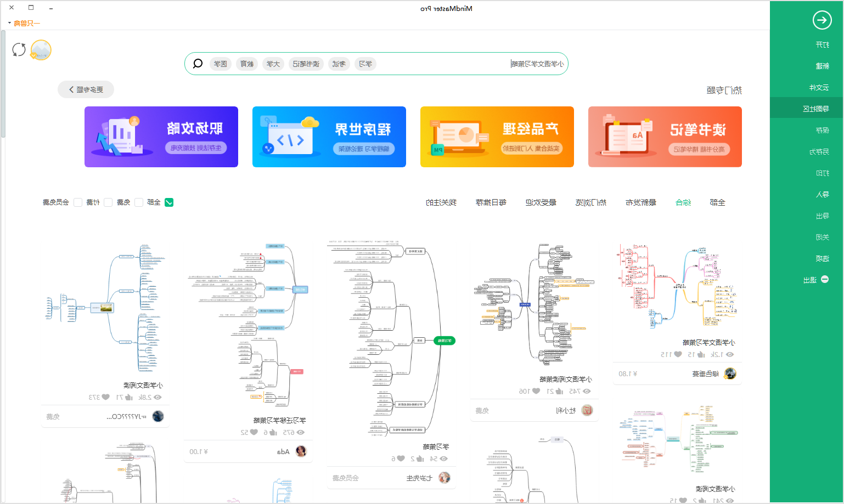
Task: Click heart icon on 学习迁移学习策略 card
Action: (254, 433)
